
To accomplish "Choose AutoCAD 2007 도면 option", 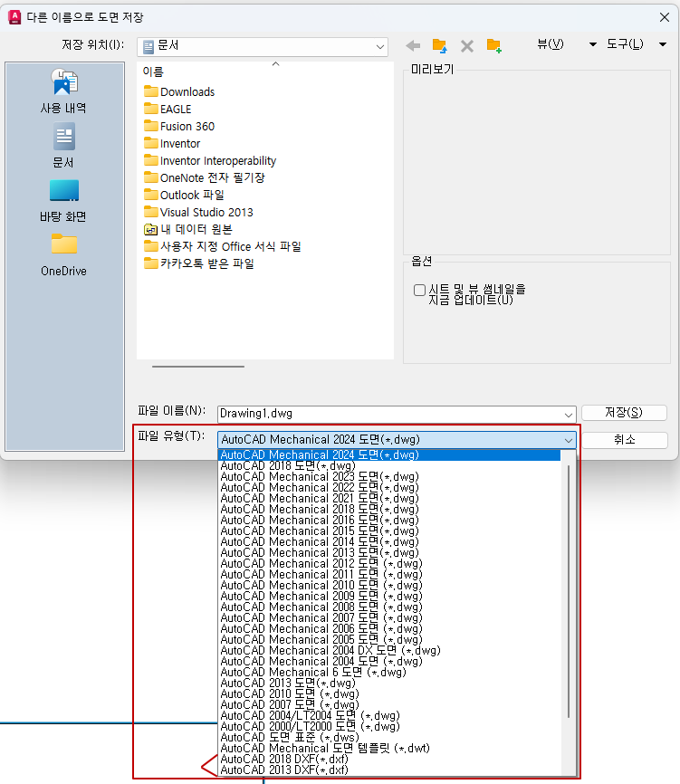I will (389, 705).
